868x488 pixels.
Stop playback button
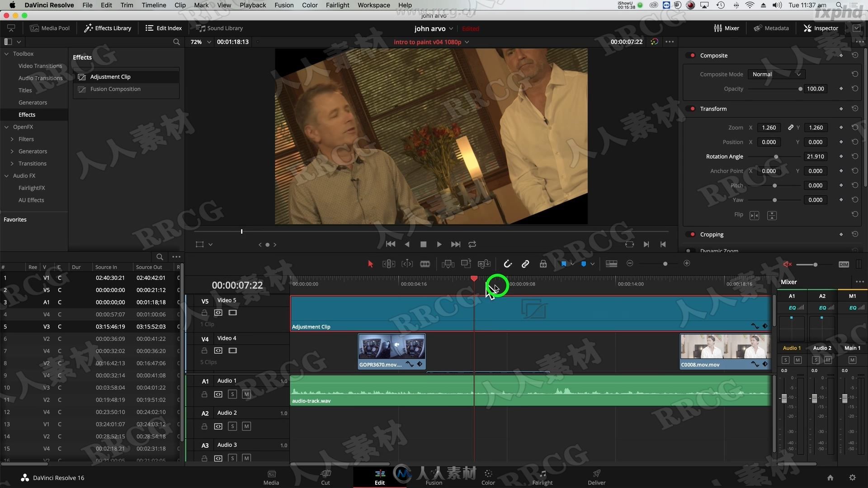423,244
